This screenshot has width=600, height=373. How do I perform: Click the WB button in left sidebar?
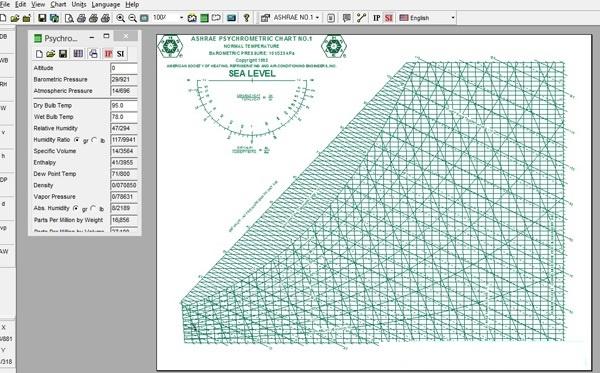coord(4,60)
